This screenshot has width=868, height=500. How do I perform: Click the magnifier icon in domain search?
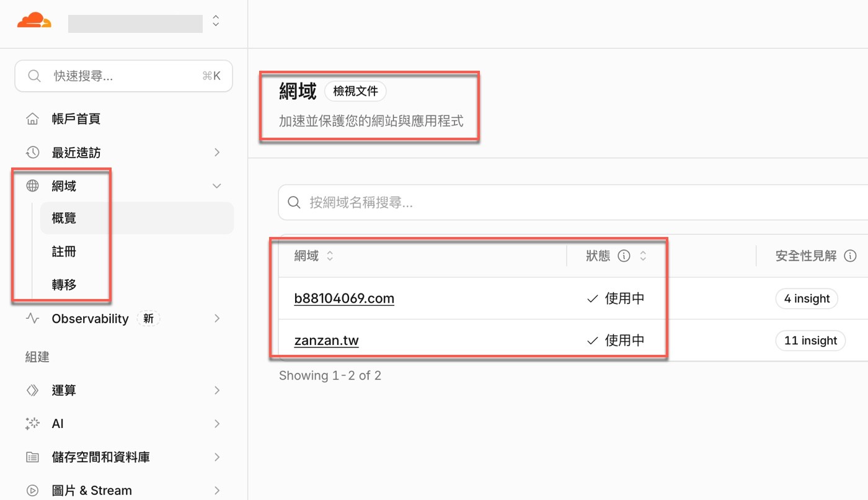(296, 202)
